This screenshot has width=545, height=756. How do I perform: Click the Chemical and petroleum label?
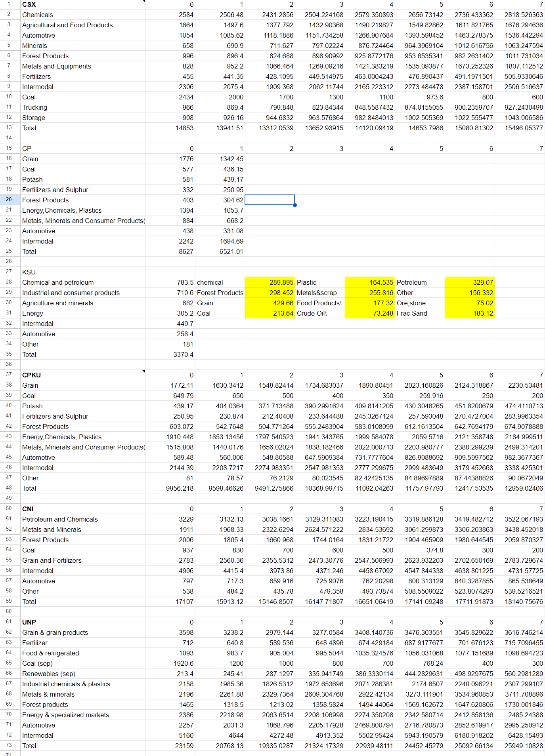pyautogui.click(x=58, y=282)
